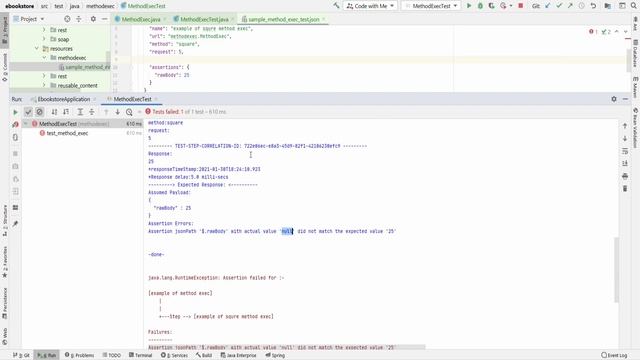Open Problems tool window
The image size is (640, 360).
[x=80, y=355]
